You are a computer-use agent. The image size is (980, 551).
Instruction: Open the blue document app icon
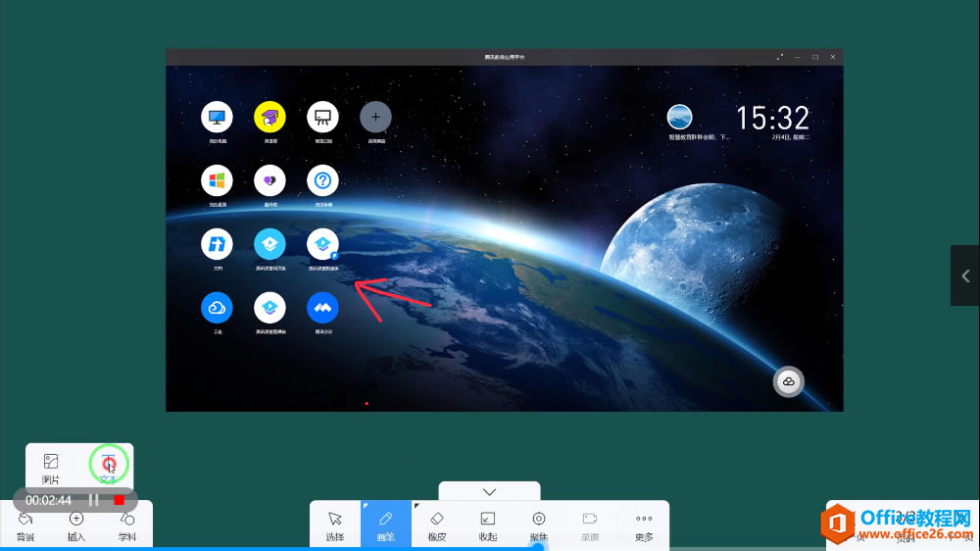(217, 244)
